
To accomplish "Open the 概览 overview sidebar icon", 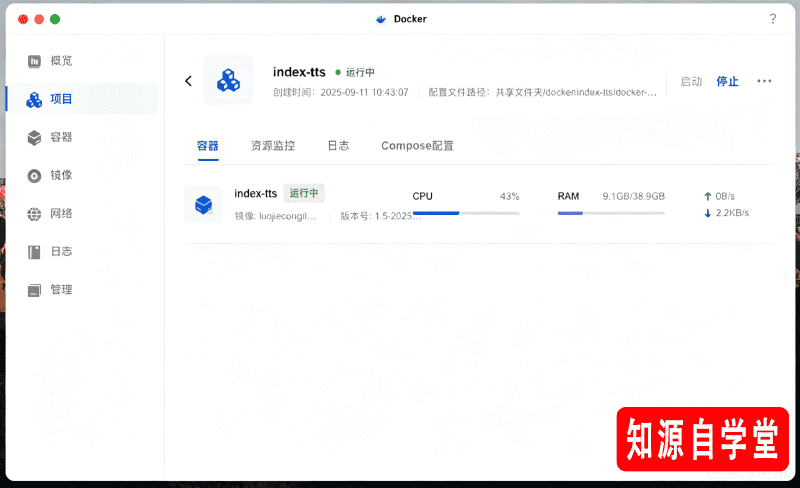I will (x=34, y=61).
